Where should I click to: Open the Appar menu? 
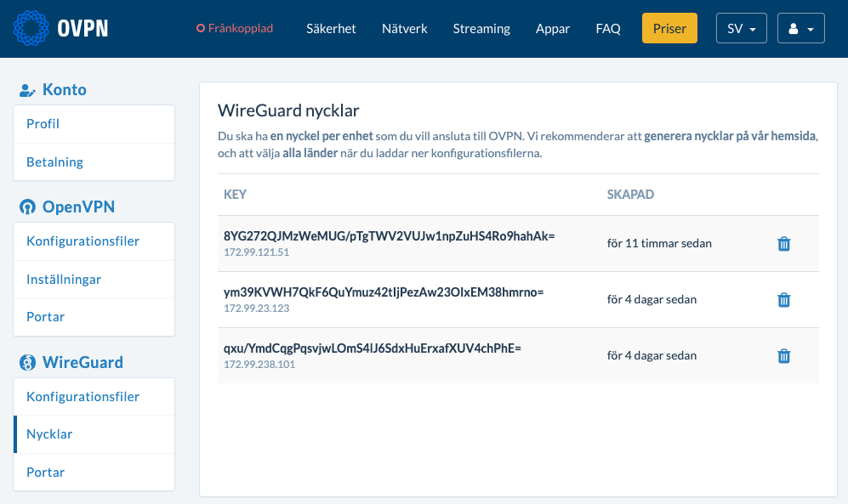(553, 29)
